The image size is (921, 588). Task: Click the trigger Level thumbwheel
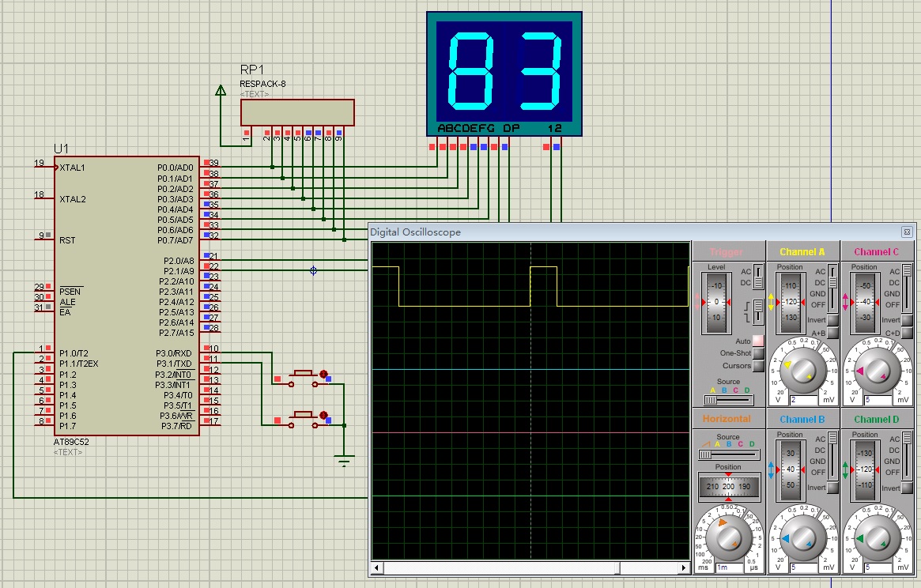[716, 302]
